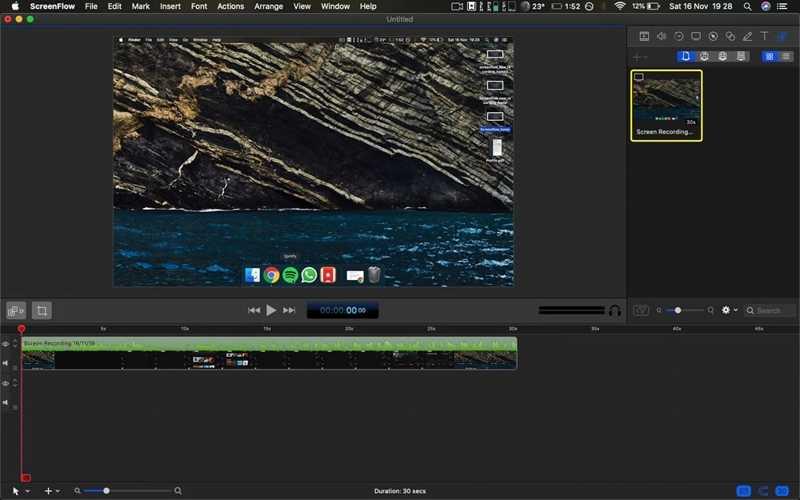Toggle the first blue timeline option button at bottom right
Image resolution: width=800 pixels, height=500 pixels.
[x=744, y=491]
